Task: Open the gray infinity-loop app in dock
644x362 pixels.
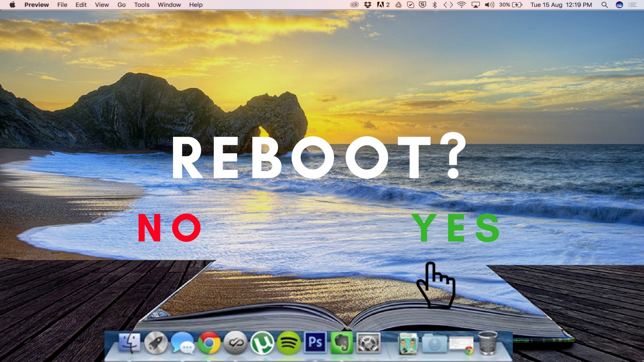Action: 235,343
